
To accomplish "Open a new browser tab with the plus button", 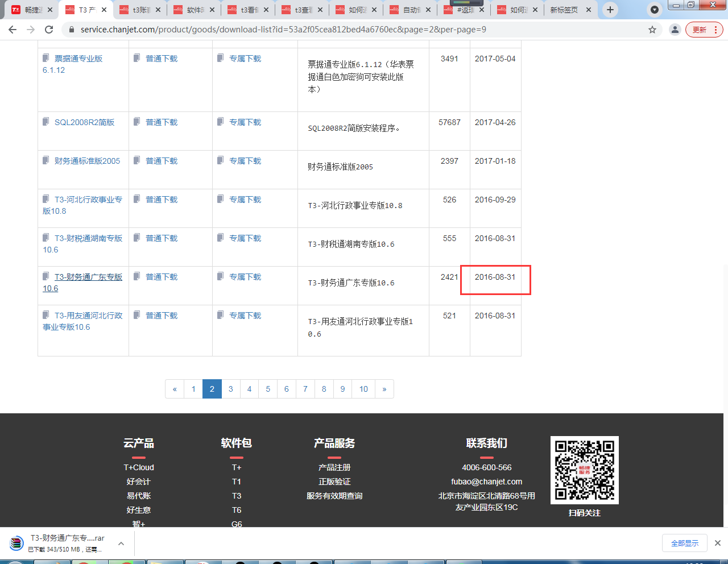I will (x=610, y=10).
